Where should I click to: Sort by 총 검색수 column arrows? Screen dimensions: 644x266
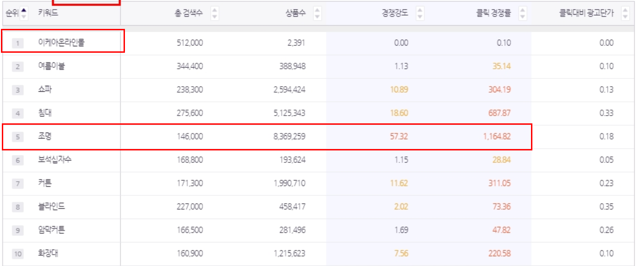(215, 13)
